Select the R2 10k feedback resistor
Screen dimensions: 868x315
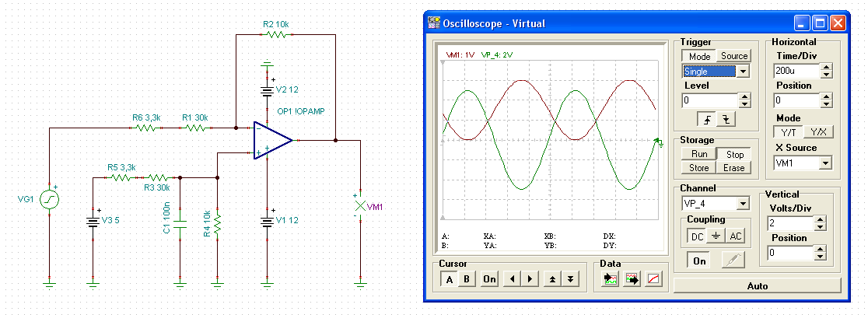click(275, 34)
